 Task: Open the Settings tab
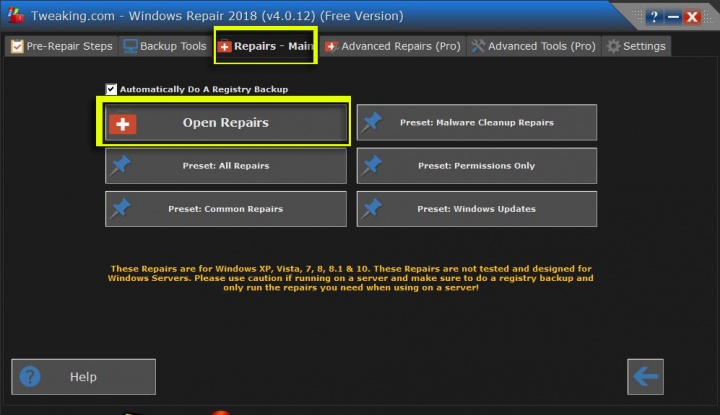click(636, 46)
